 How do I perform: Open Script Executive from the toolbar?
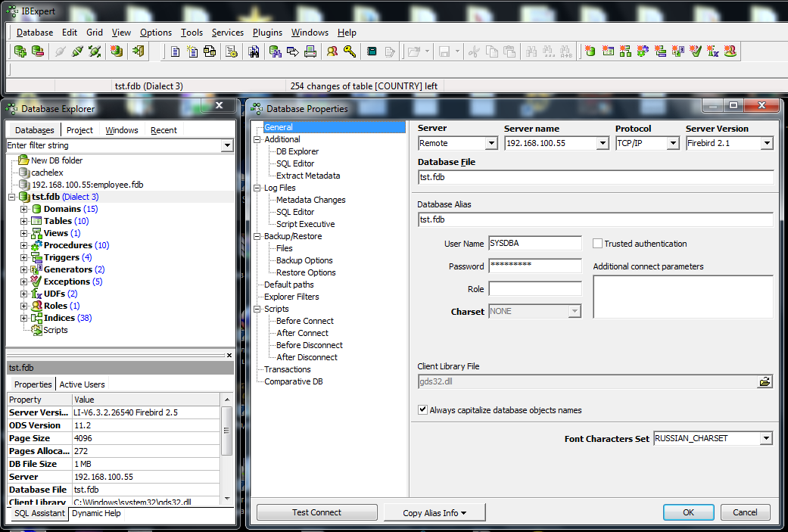click(x=232, y=51)
